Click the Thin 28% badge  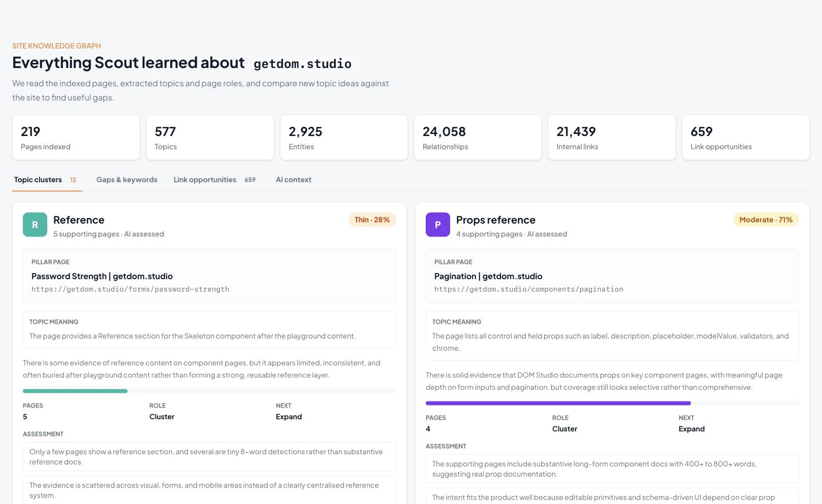point(372,220)
